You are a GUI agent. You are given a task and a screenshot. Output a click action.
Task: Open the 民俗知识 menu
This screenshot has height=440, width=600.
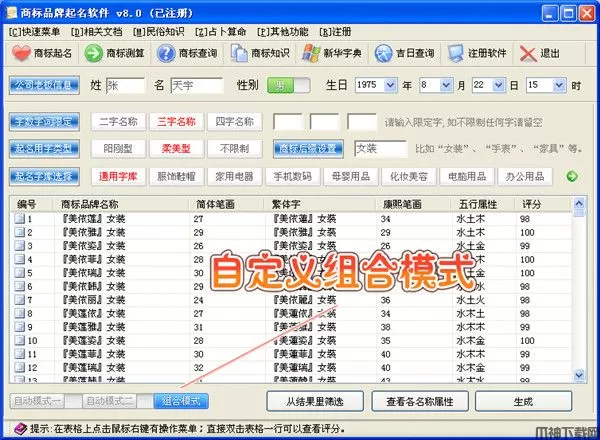pos(158,32)
